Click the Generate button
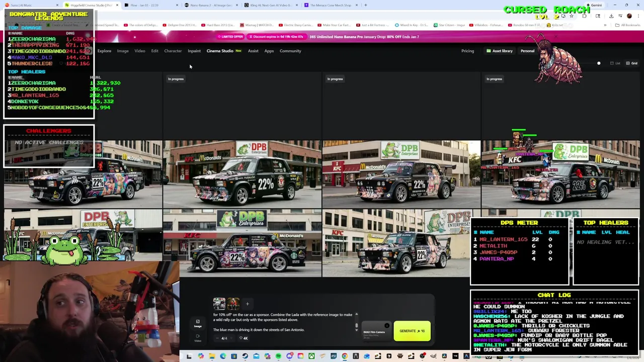The height and width of the screenshot is (362, 644). click(412, 331)
